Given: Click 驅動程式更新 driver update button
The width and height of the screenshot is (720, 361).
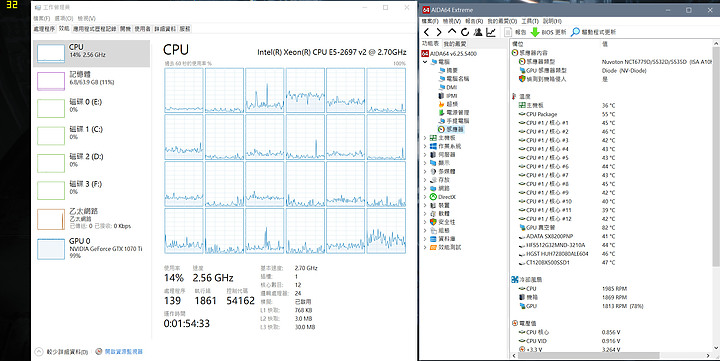Looking at the screenshot, I should pos(593,32).
